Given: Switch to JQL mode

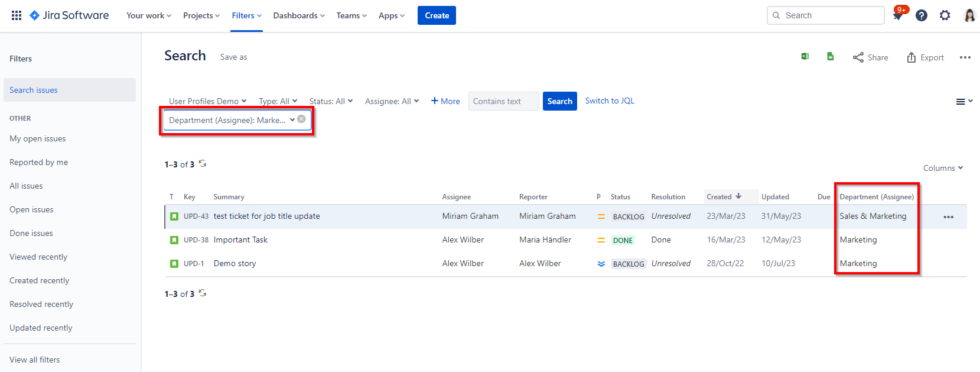Looking at the screenshot, I should (610, 101).
